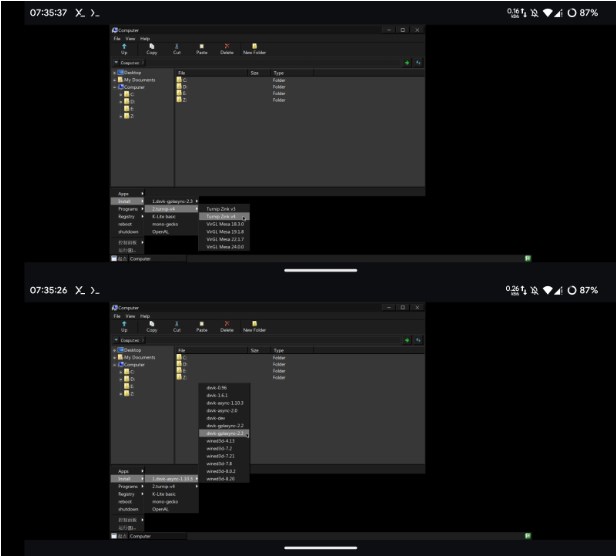Select VirGL Mesa 19.1.8 menu entry
The width and height of the screenshot is (616, 556).
225,231
